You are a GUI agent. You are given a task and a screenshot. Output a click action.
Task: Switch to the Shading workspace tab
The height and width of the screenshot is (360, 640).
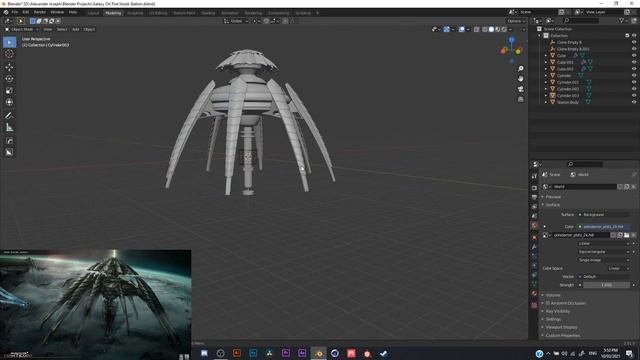click(x=208, y=13)
